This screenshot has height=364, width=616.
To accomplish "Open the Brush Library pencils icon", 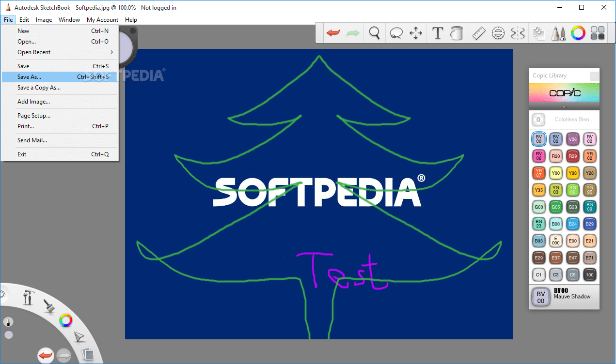I will [558, 33].
